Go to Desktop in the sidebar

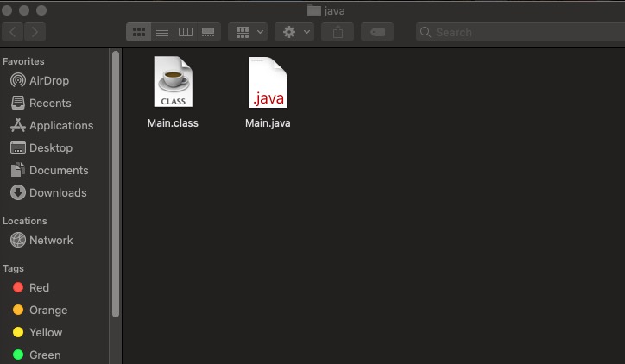[50, 147]
